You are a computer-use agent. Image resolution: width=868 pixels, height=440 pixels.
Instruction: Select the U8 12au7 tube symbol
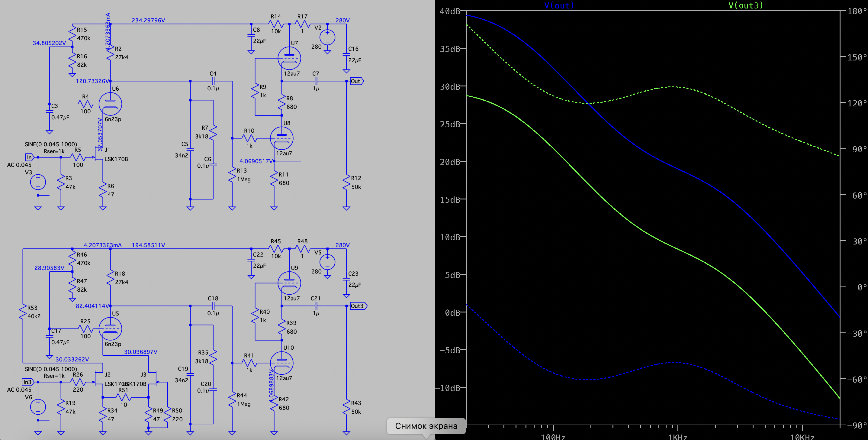tap(282, 138)
